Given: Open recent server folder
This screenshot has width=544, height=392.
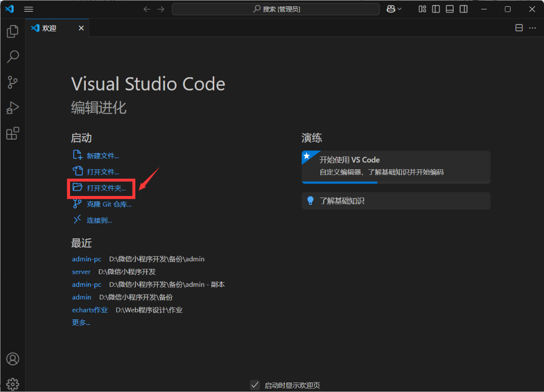Looking at the screenshot, I should coord(81,272).
